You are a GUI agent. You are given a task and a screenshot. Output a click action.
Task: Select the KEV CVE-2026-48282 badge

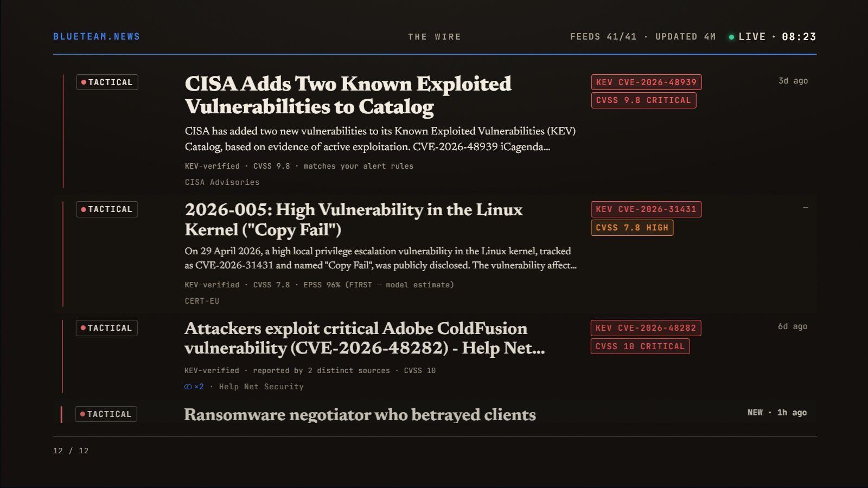(x=646, y=328)
